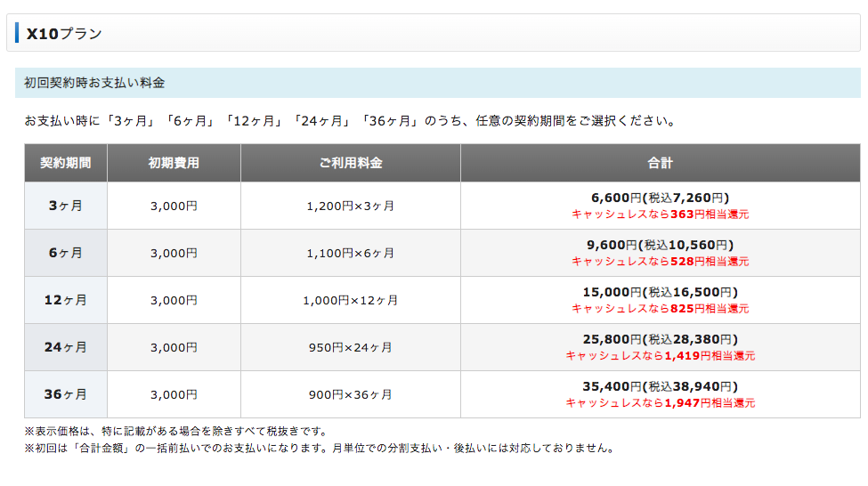Click 3,000円 initial fee in 3ヶ月 row
Viewport: 868px width, 486px height.
[174, 206]
